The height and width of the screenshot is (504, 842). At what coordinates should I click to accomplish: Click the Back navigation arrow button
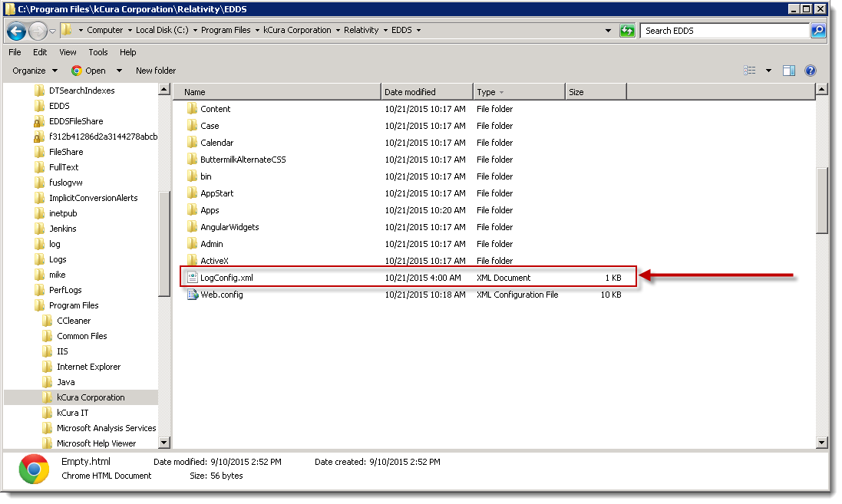[17, 31]
